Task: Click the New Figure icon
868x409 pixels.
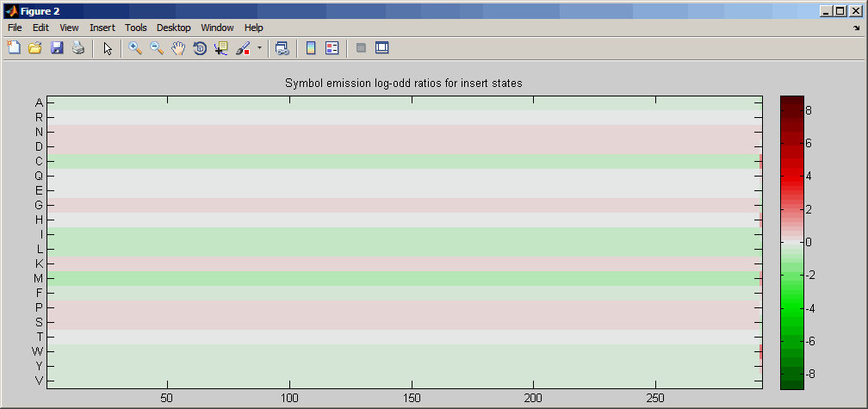Action: 13,48
